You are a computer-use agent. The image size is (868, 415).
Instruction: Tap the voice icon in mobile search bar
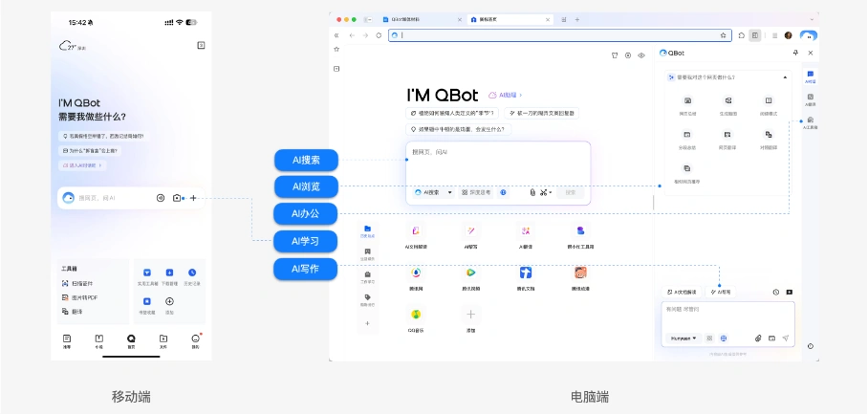click(x=161, y=198)
